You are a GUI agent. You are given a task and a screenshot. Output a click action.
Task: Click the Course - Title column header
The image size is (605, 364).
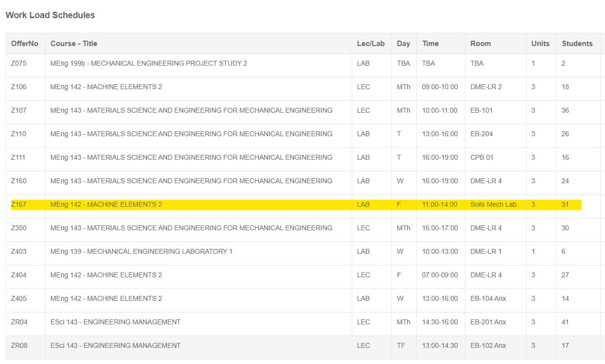[x=73, y=44]
